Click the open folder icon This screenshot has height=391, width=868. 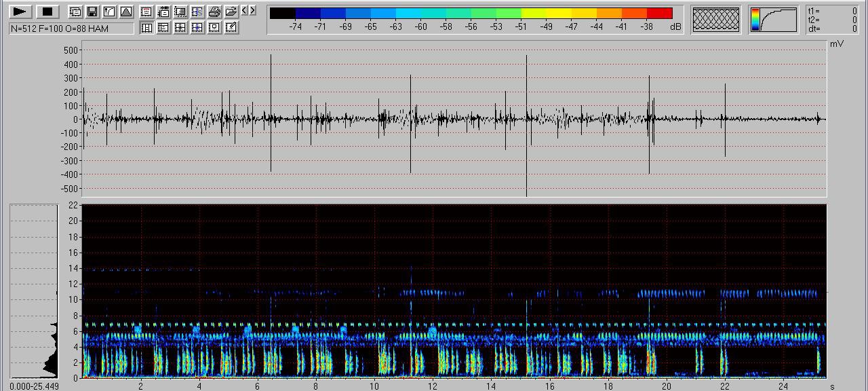click(231, 12)
